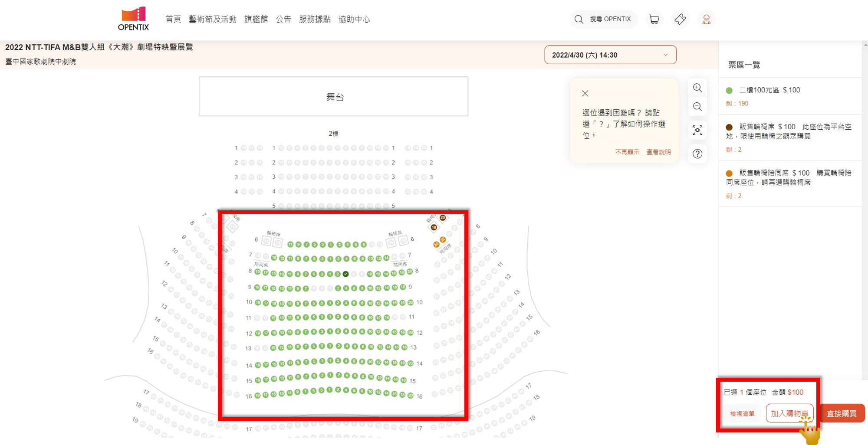Screen dimensions: 868x445
Task: Deselect the checked seat in row 8
Action: [345, 274]
